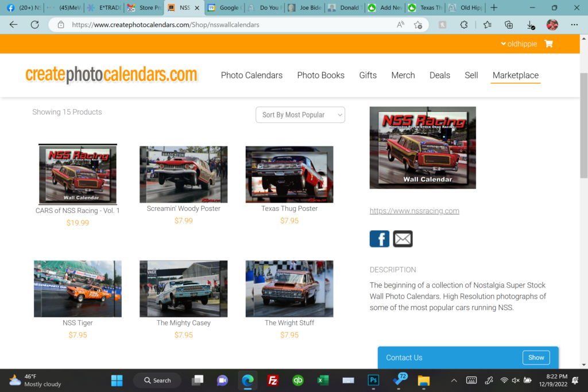The width and height of the screenshot is (588, 392).
Task: Show hidden icons in the system tray
Action: [x=454, y=380]
